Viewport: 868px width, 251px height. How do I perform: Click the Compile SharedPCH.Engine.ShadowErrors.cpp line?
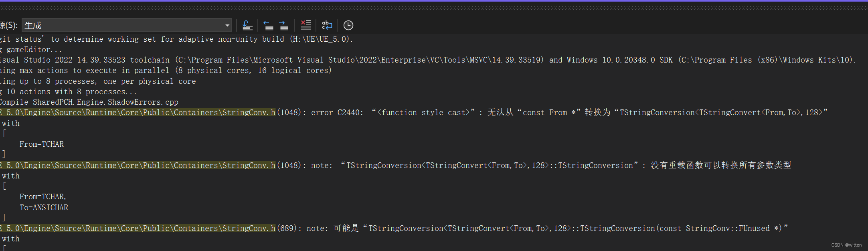click(x=89, y=102)
